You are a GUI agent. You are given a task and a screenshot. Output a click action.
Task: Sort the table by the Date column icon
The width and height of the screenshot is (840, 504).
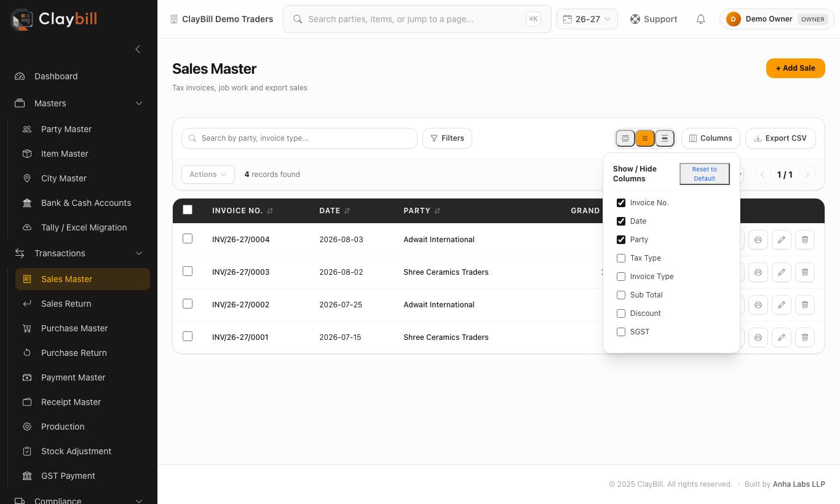pyautogui.click(x=347, y=211)
